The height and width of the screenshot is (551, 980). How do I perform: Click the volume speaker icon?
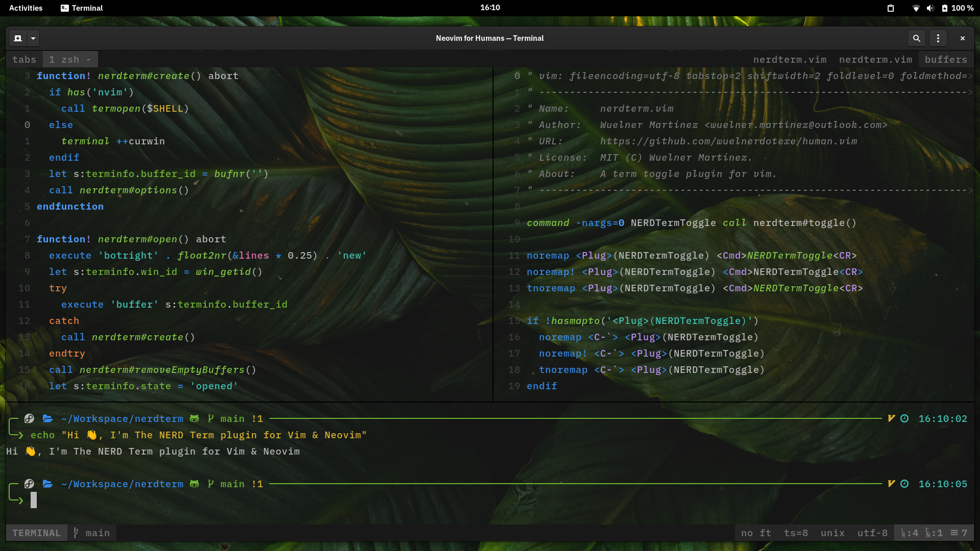pyautogui.click(x=930, y=8)
